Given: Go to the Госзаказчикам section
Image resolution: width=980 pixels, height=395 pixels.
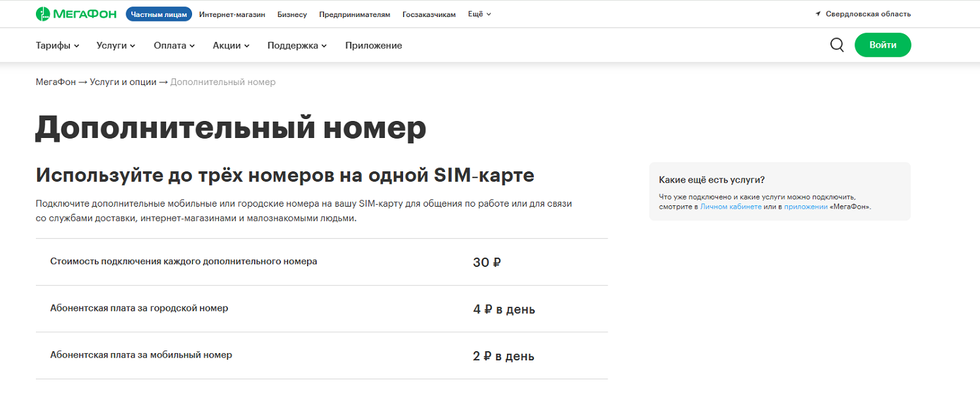Looking at the screenshot, I should pyautogui.click(x=429, y=14).
